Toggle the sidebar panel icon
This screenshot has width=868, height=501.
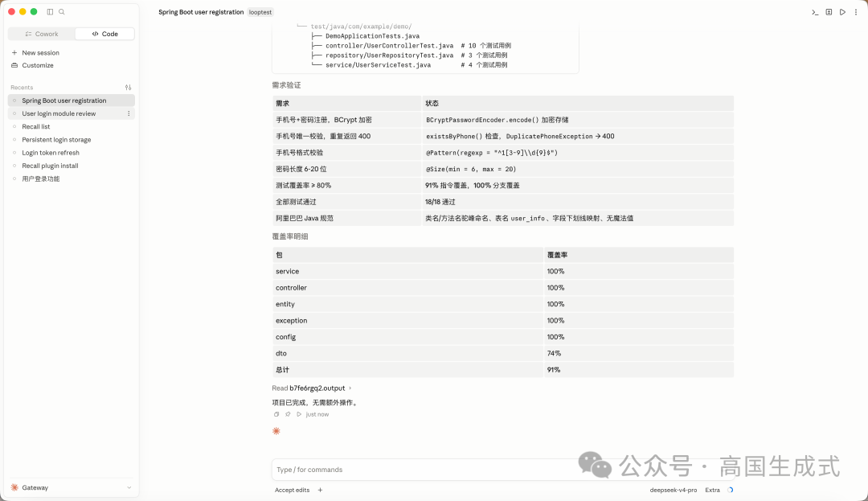50,11
